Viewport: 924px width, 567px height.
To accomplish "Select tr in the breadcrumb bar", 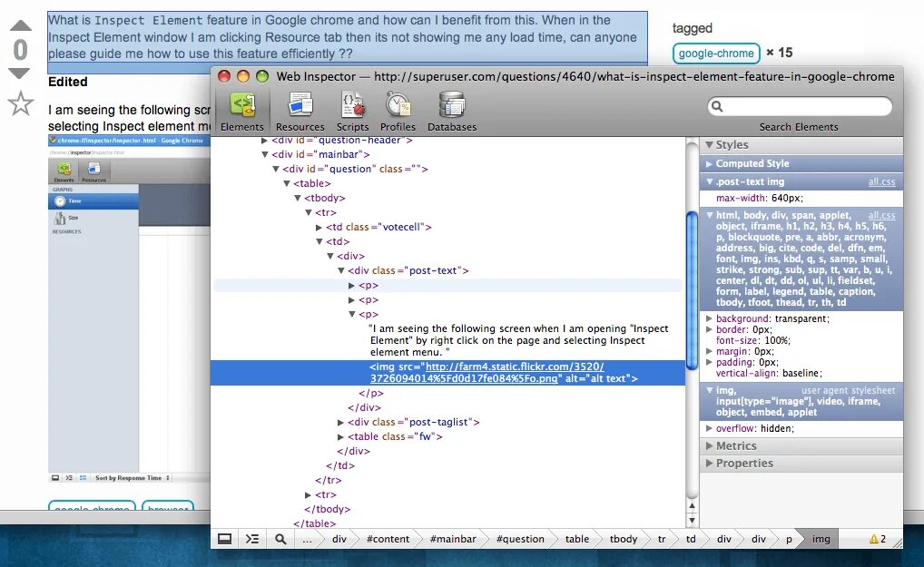I will (x=662, y=539).
